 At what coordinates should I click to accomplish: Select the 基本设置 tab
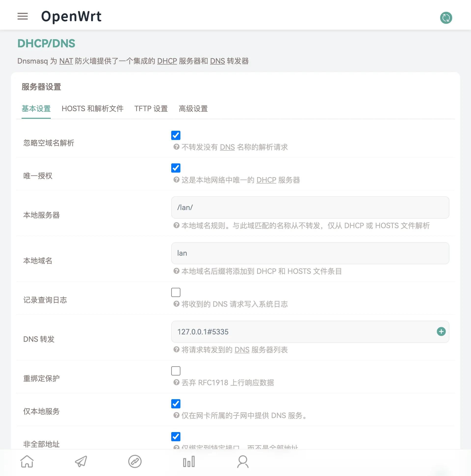36,109
